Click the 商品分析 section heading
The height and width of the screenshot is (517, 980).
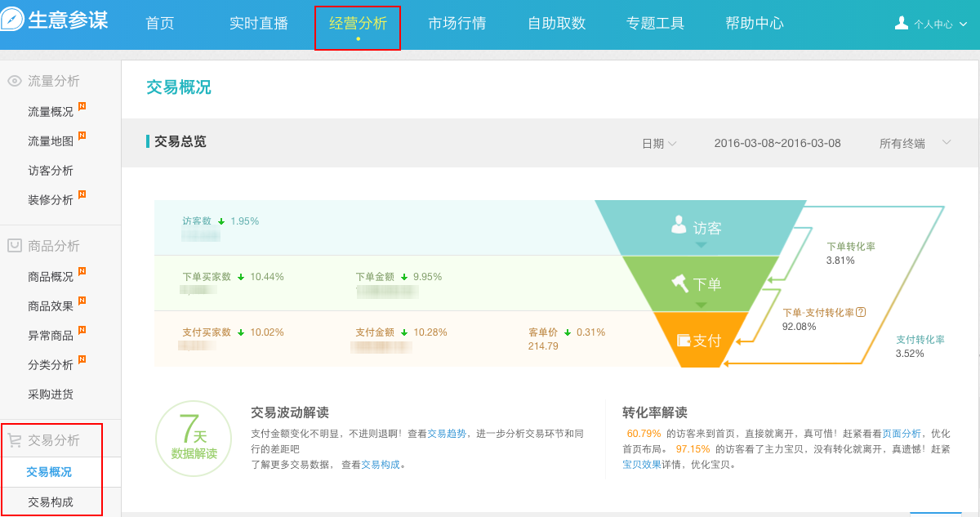click(x=54, y=246)
